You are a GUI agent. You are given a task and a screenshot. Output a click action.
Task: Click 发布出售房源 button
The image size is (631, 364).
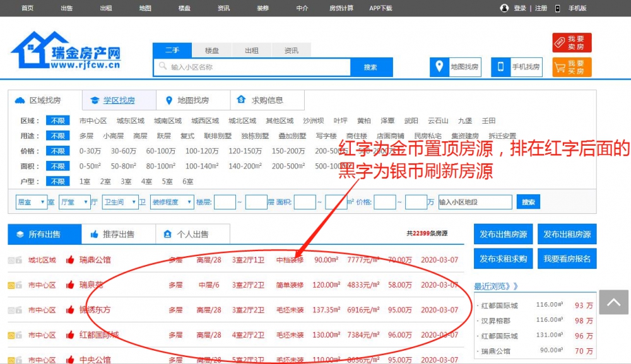point(504,234)
